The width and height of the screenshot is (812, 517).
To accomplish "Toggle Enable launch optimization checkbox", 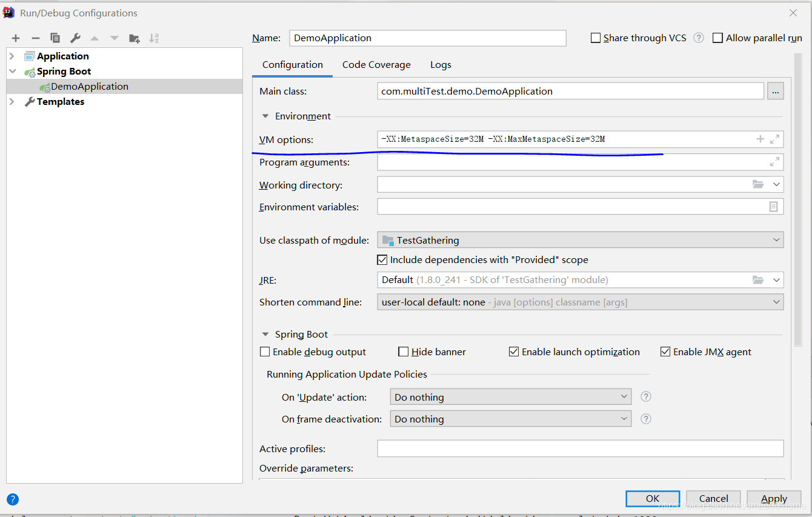I will 514,352.
